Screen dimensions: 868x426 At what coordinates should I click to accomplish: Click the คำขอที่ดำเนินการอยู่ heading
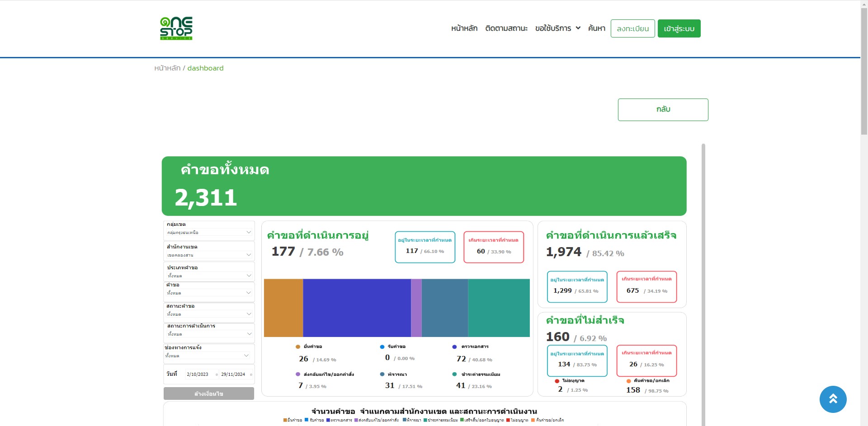tap(318, 235)
